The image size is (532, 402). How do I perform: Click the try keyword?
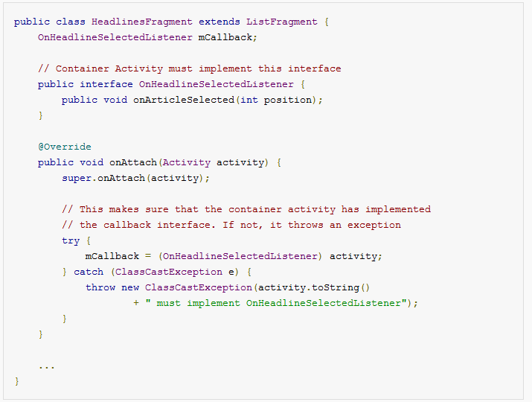[71, 240]
